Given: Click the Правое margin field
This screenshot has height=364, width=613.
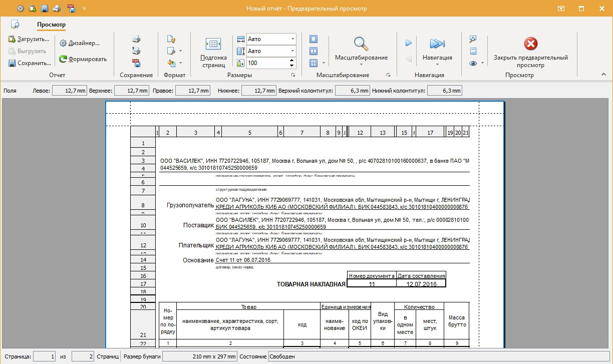Looking at the screenshot, I should tap(192, 91).
